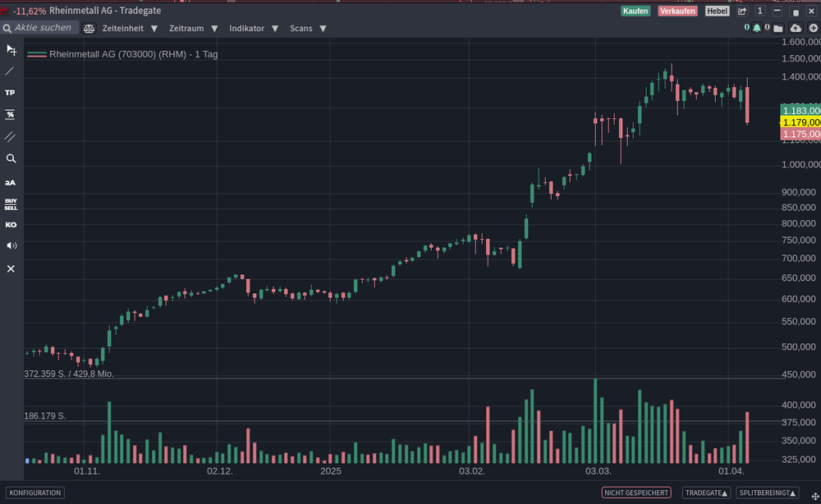Open the TRADEGATE exchange selector
The height and width of the screenshot is (504, 821).
pyautogui.click(x=706, y=493)
